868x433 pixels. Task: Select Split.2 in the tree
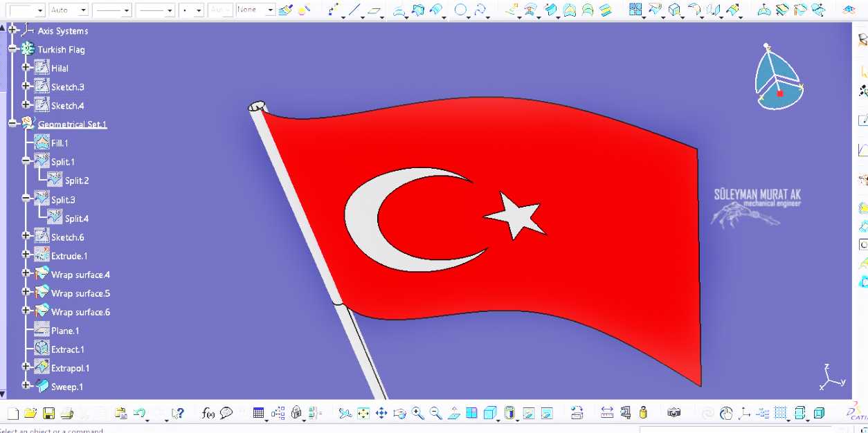77,181
